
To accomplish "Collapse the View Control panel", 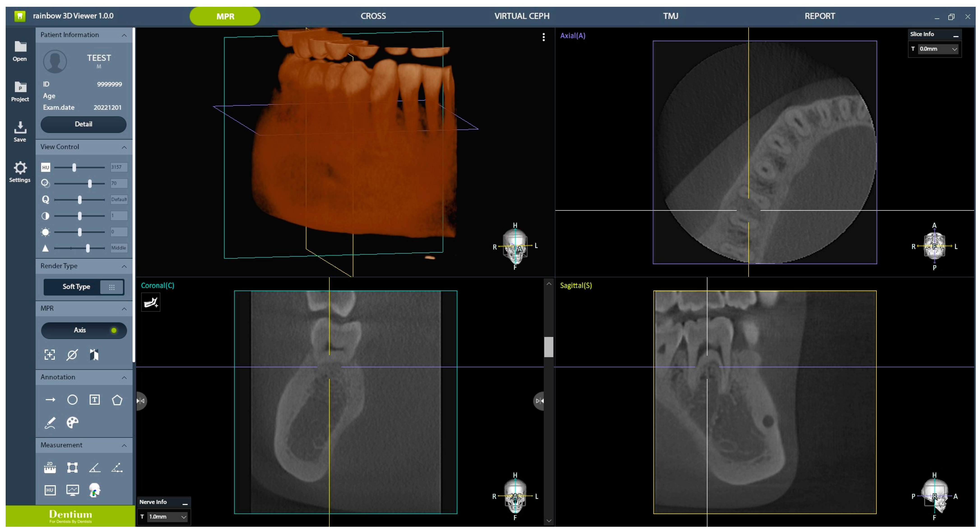I will (x=124, y=147).
